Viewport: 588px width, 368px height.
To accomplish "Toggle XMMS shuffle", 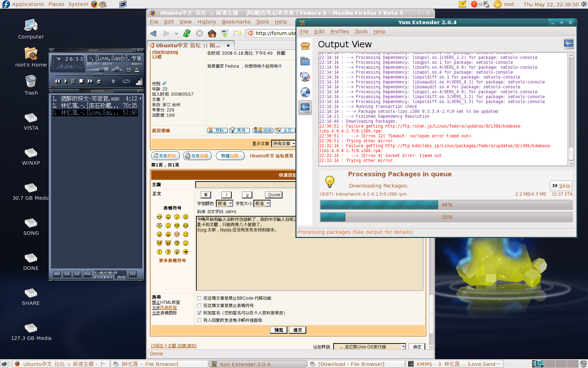I will click(113, 81).
